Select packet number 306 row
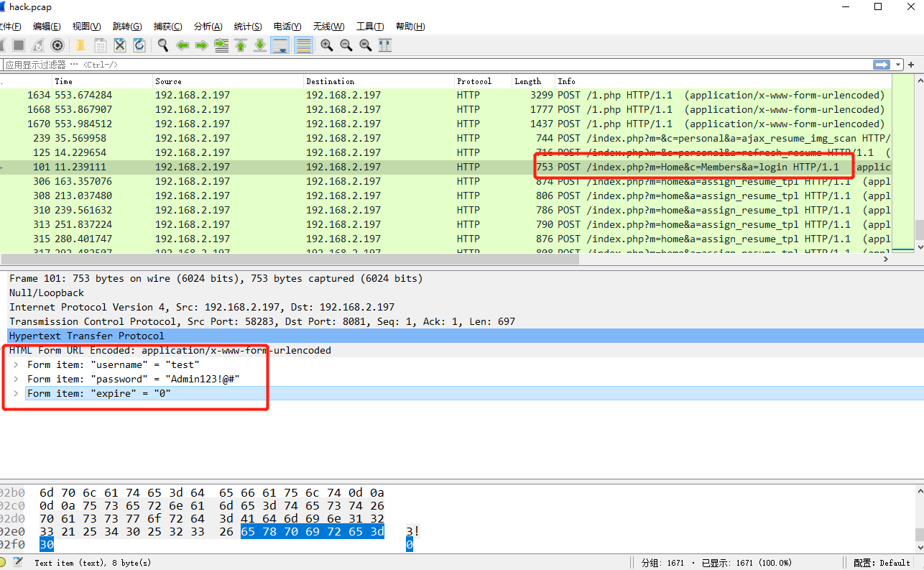Viewport: 924px width, 570px height. click(445, 181)
